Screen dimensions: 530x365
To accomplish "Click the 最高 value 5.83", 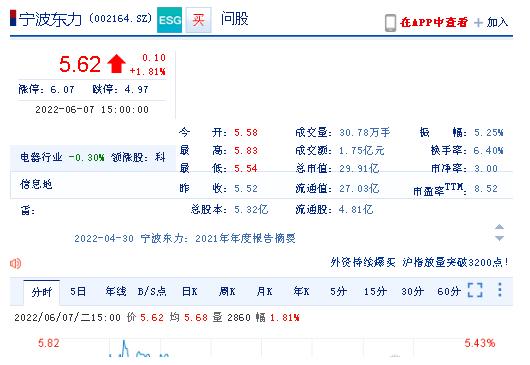I will point(246,150).
